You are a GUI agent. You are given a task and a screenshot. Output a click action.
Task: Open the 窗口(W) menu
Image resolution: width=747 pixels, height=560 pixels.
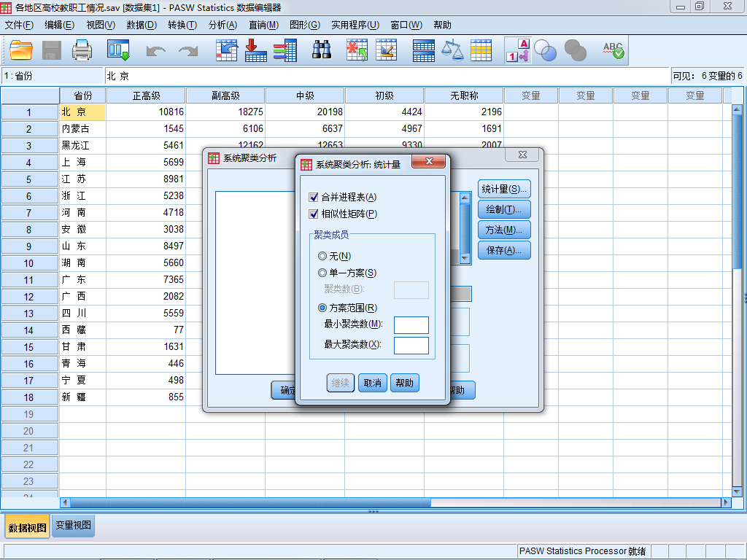tap(406, 26)
